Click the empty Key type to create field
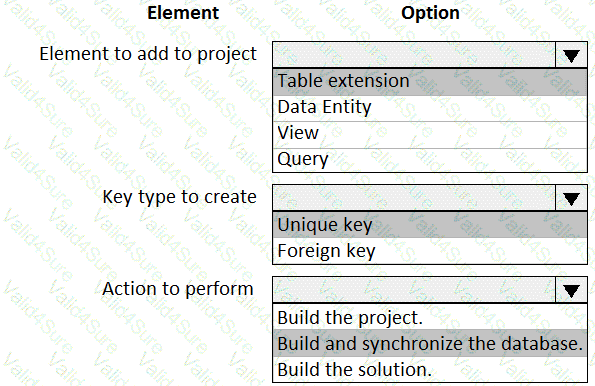Screen dimensions: 595x386 click(x=414, y=198)
